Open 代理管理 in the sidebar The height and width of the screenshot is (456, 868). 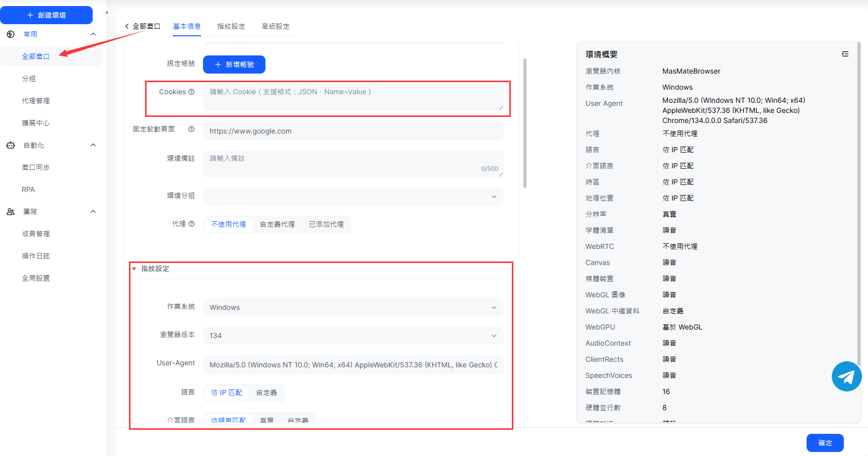pos(36,101)
